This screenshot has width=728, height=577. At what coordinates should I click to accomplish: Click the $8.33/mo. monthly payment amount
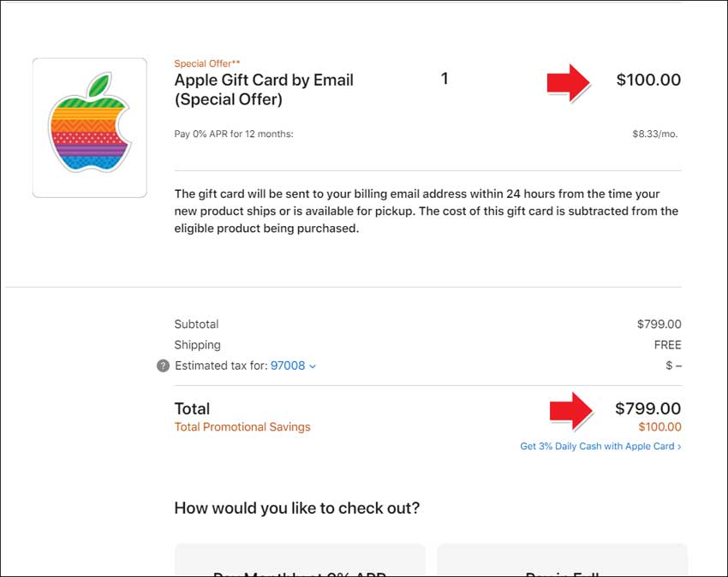point(655,134)
